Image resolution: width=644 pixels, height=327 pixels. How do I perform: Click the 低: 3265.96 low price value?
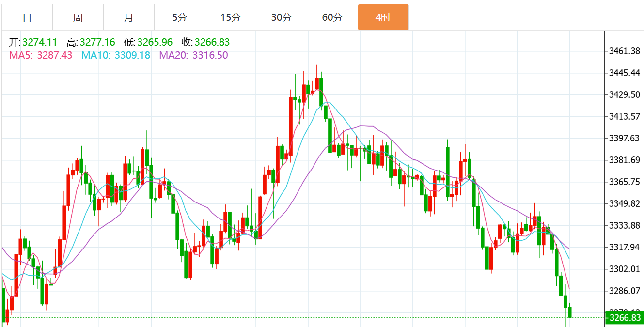click(x=148, y=43)
